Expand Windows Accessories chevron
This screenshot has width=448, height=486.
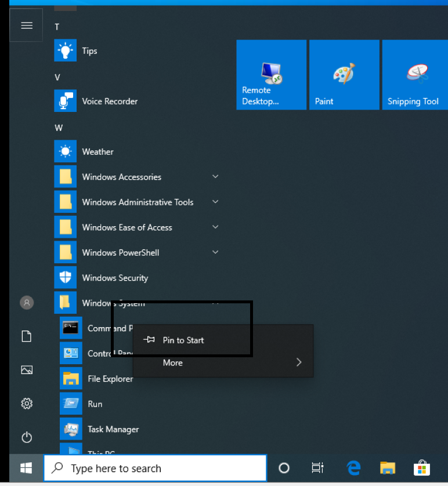pos(215,176)
